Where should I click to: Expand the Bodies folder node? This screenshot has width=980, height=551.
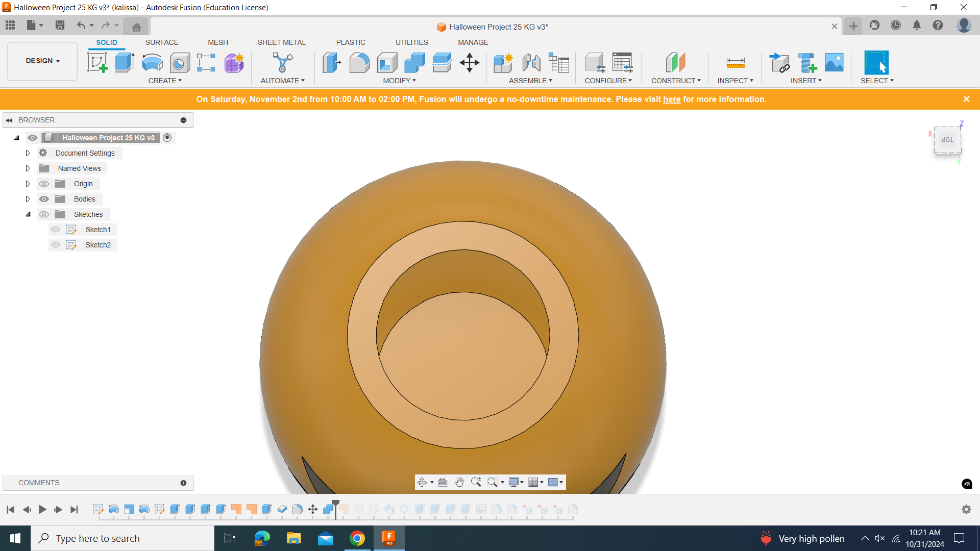click(28, 199)
